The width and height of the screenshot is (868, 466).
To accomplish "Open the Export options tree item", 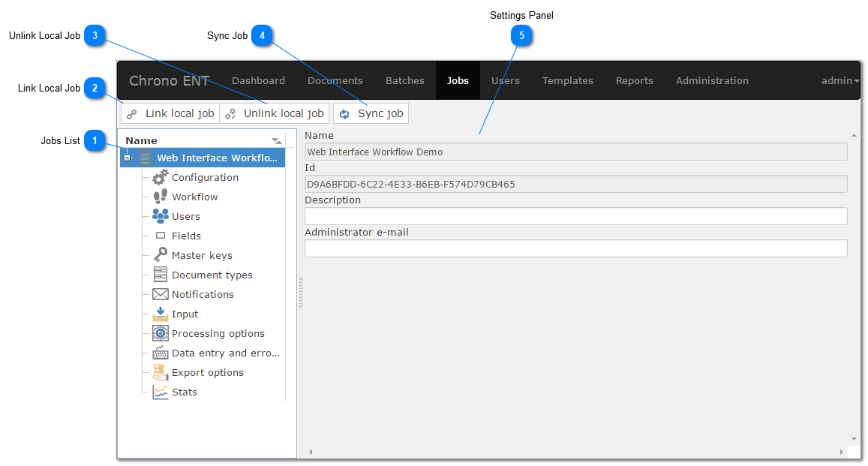I will click(x=208, y=372).
